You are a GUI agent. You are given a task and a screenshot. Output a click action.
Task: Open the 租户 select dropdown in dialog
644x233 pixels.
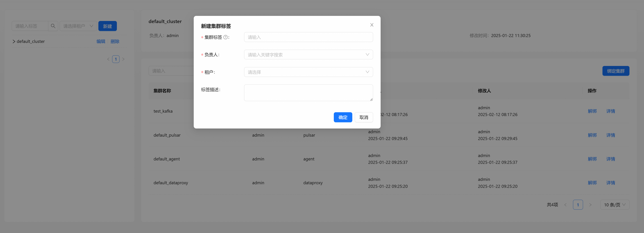tap(308, 72)
